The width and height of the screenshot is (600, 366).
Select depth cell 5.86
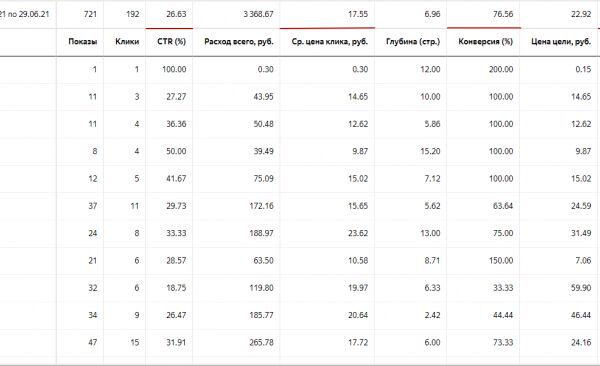(432, 124)
